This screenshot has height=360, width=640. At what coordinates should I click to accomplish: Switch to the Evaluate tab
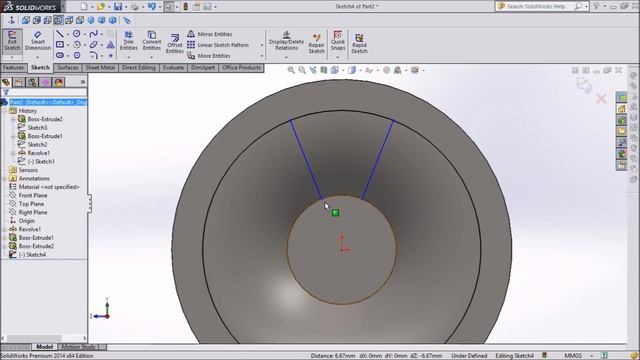point(173,68)
